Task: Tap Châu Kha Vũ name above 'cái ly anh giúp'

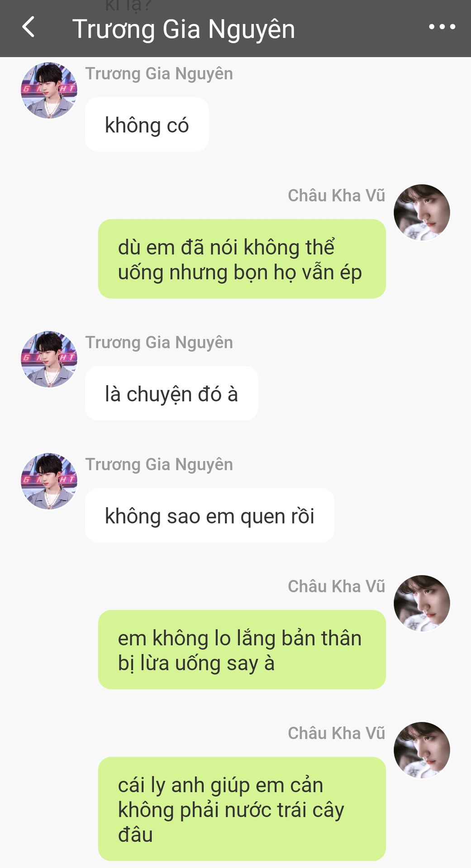Action: [x=337, y=733]
